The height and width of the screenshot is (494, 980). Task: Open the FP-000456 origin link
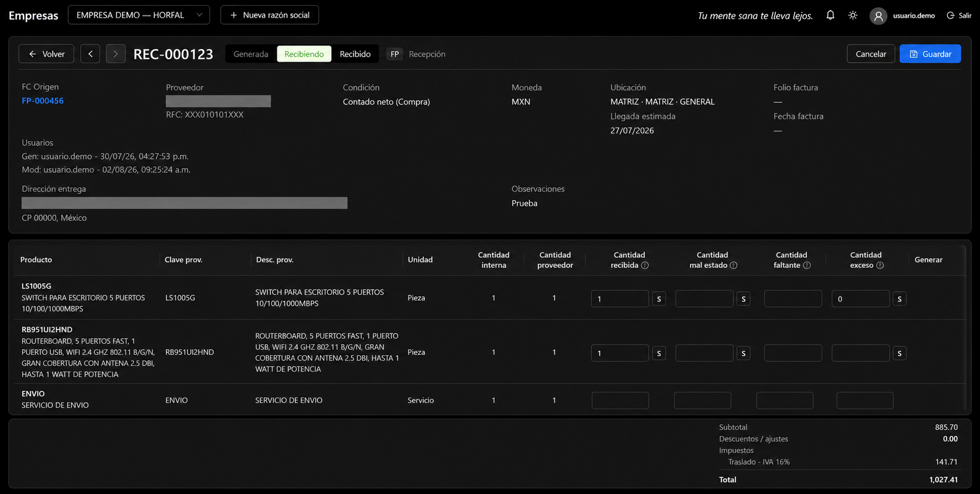coord(43,101)
